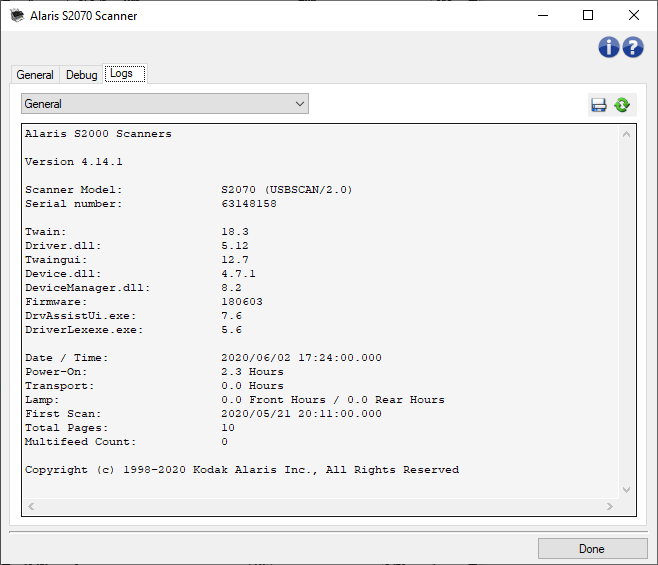Screen dimensions: 658x565
Task: Click the Twain version '18.3'
Action: pyautogui.click(x=235, y=232)
